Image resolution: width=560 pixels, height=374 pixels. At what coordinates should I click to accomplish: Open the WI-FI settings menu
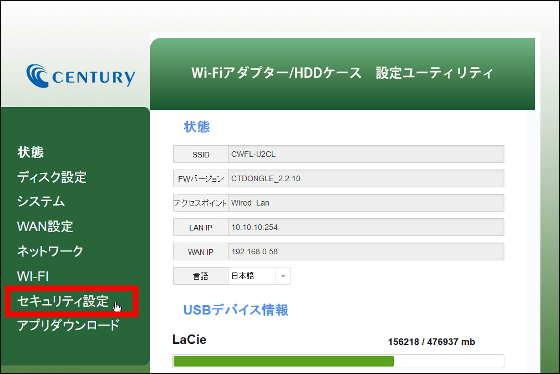click(x=33, y=276)
